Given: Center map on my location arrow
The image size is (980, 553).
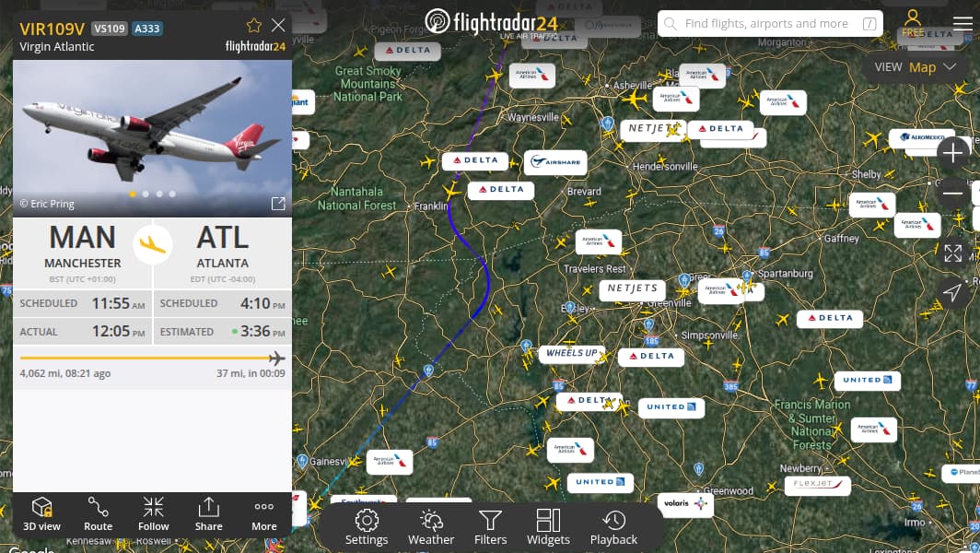Looking at the screenshot, I should pos(952,292).
